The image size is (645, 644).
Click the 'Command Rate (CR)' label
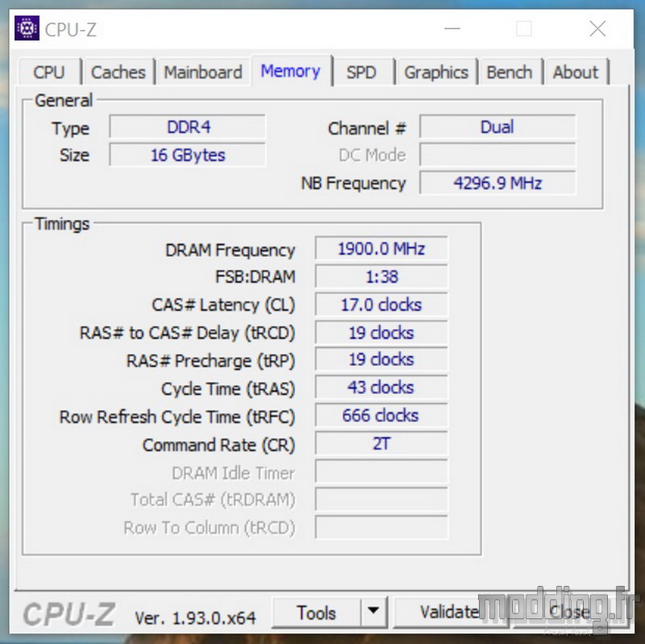click(218, 445)
